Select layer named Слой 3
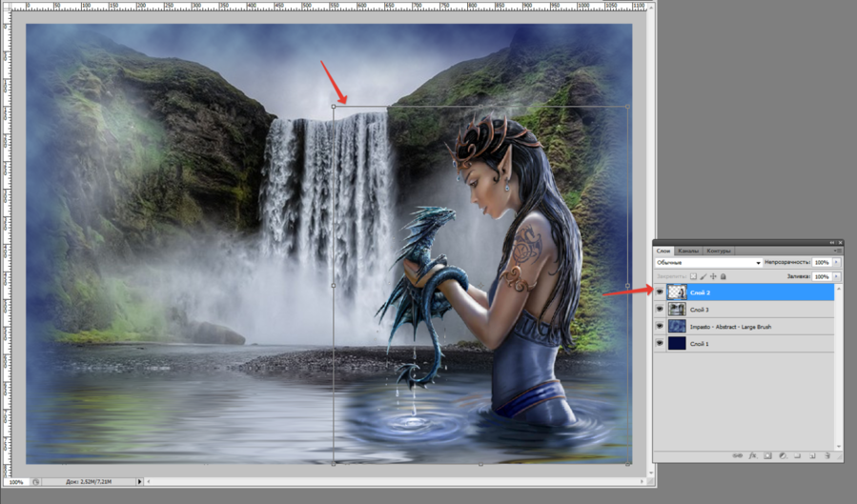 [x=699, y=310]
